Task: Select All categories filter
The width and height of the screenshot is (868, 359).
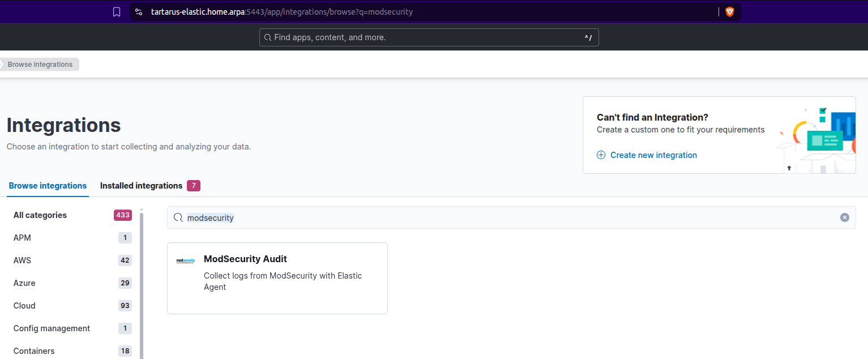Action: tap(40, 215)
